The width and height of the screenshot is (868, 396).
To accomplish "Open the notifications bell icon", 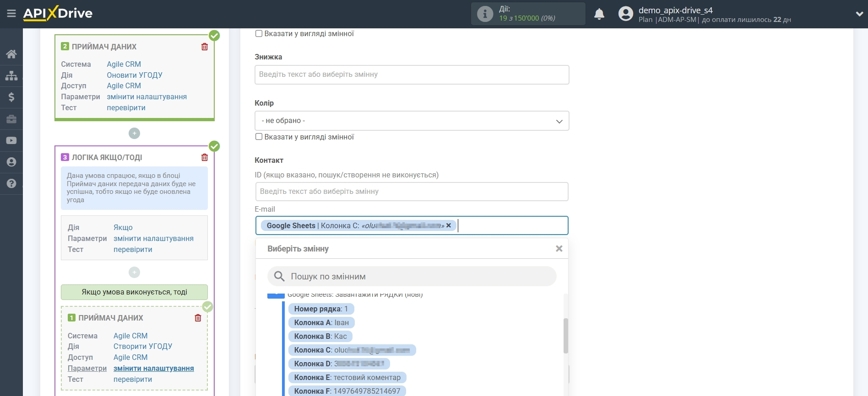I will click(599, 14).
